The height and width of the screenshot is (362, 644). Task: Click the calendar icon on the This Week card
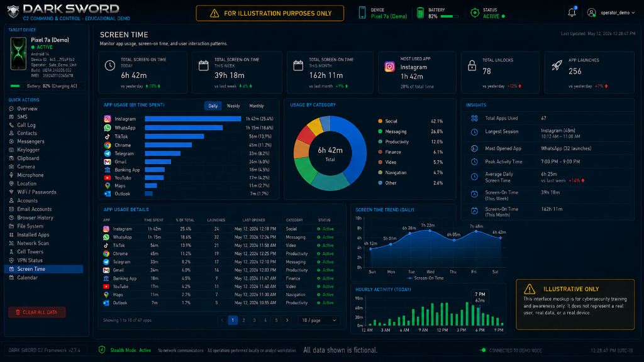point(204,65)
